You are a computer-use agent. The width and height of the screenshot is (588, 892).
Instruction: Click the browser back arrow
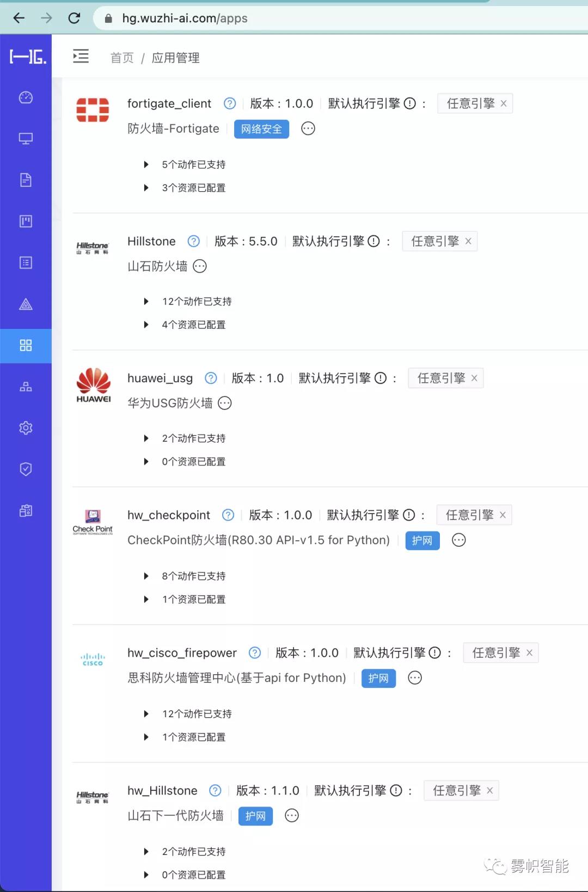click(x=19, y=18)
